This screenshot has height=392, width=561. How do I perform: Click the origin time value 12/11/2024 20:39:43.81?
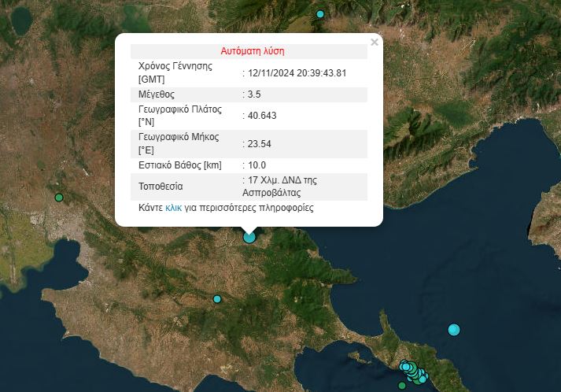pos(297,73)
